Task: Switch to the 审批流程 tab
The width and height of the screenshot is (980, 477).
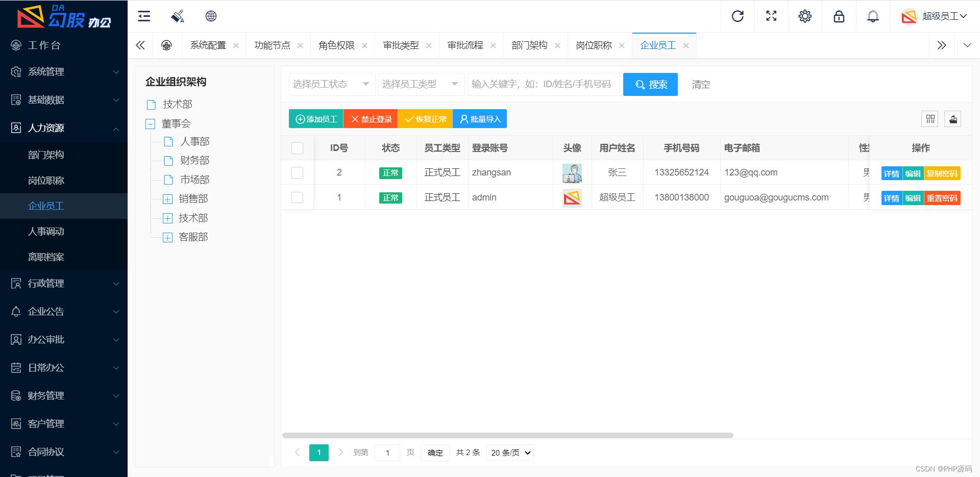Action: tap(465, 45)
